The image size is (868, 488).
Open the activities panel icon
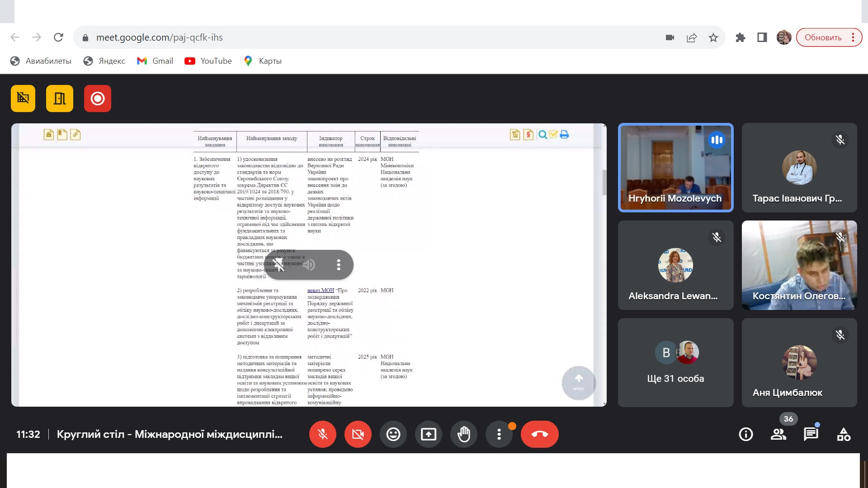coord(843,434)
